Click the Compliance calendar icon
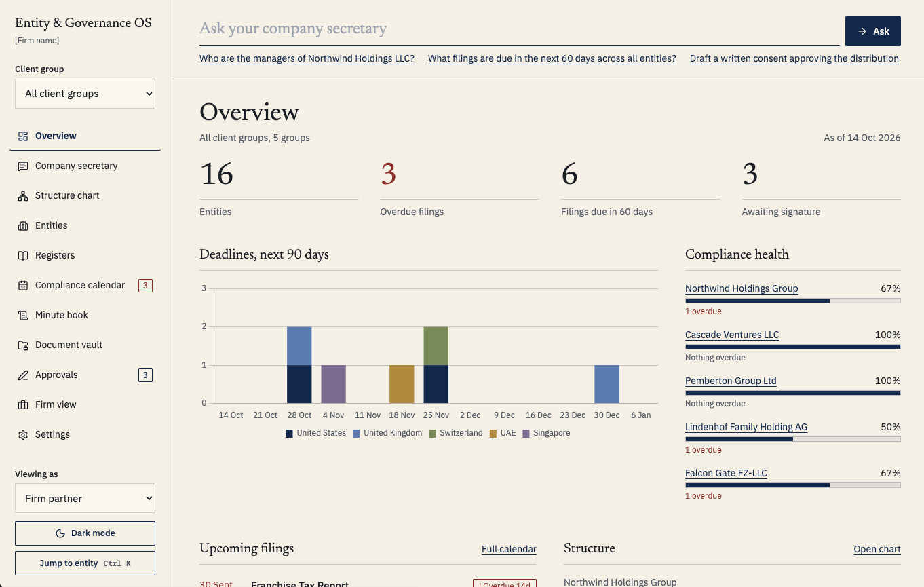924x587 pixels. pos(23,285)
